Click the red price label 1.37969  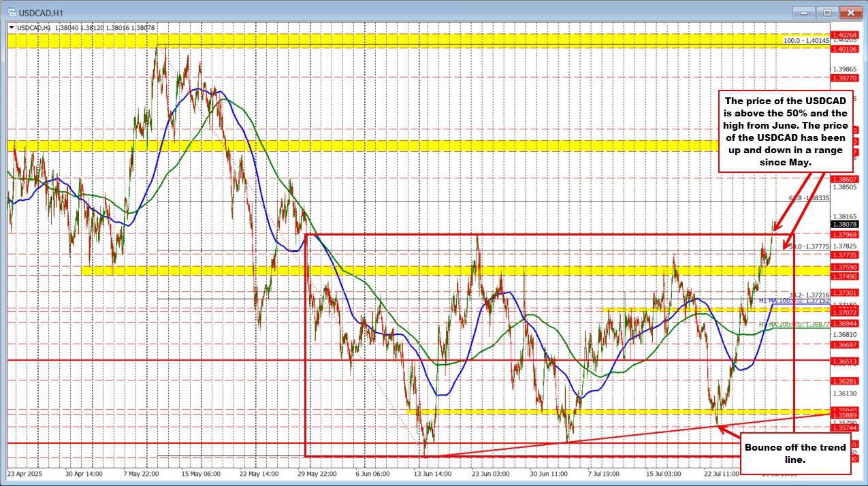(845, 234)
